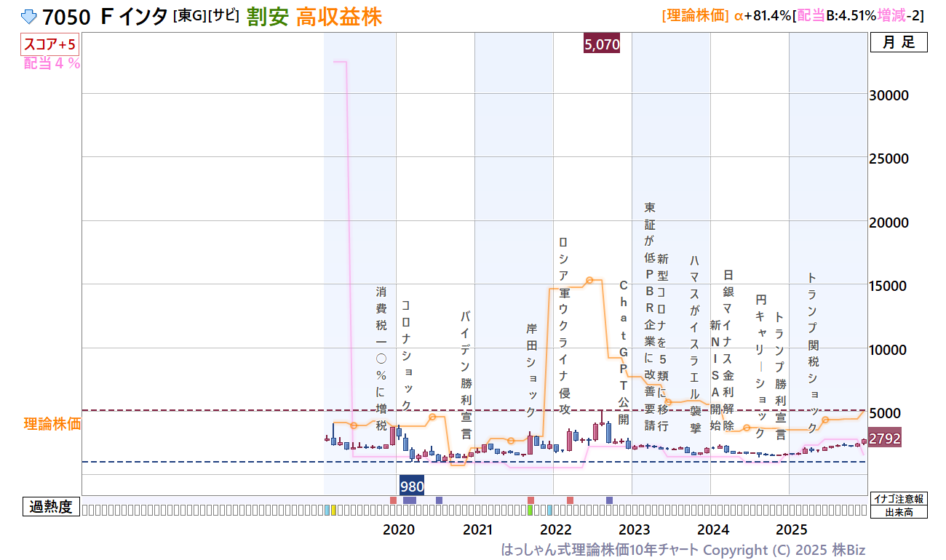This screenshot has height=560, width=946.
Task: Click the 過熱度 overheating label box
Action: click(51, 507)
